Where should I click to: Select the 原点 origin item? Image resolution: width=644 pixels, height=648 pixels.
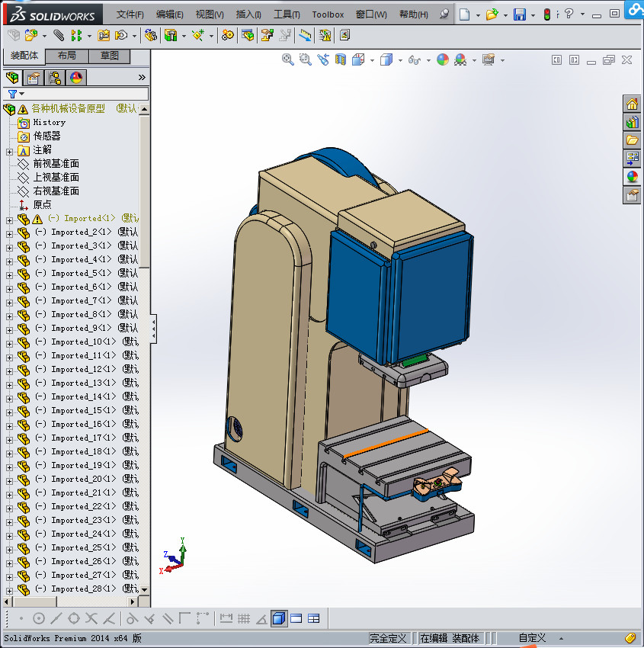(x=42, y=204)
